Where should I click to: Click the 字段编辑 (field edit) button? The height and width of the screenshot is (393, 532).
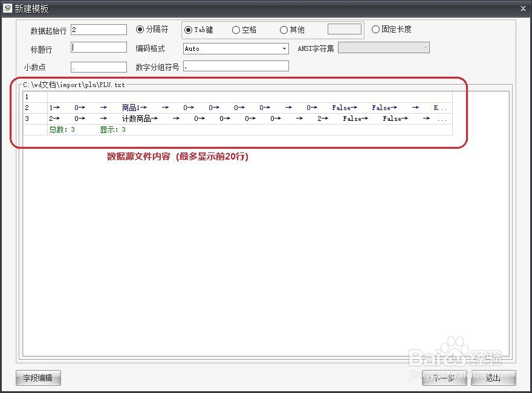(37, 378)
